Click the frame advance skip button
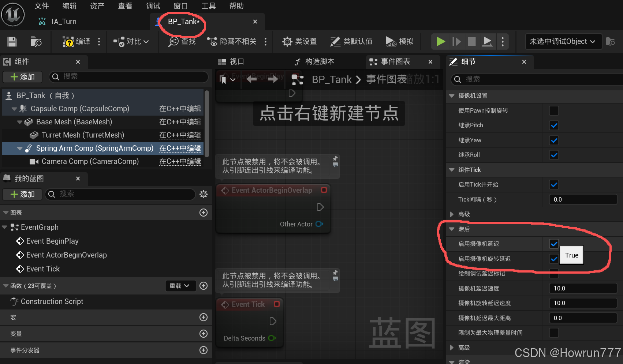 click(456, 42)
